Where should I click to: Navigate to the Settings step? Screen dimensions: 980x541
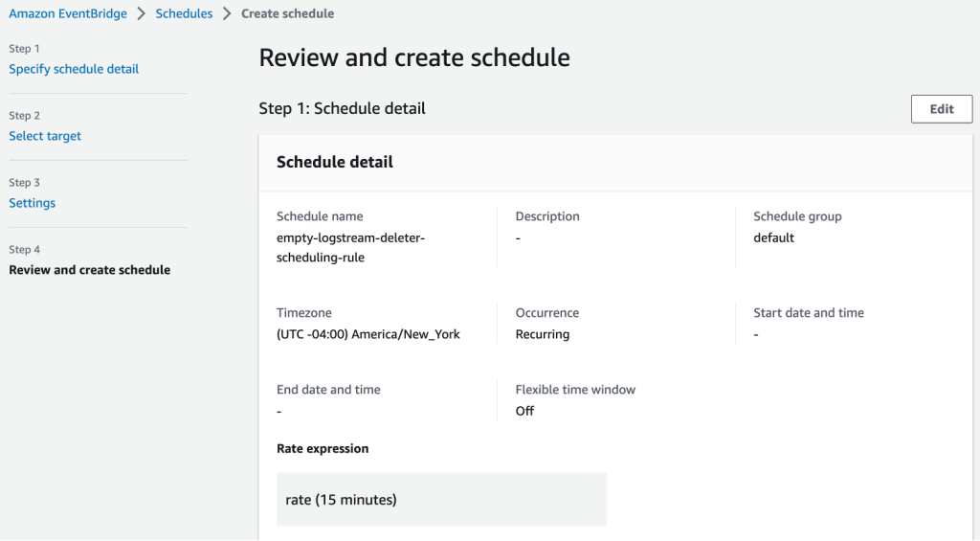(32, 203)
